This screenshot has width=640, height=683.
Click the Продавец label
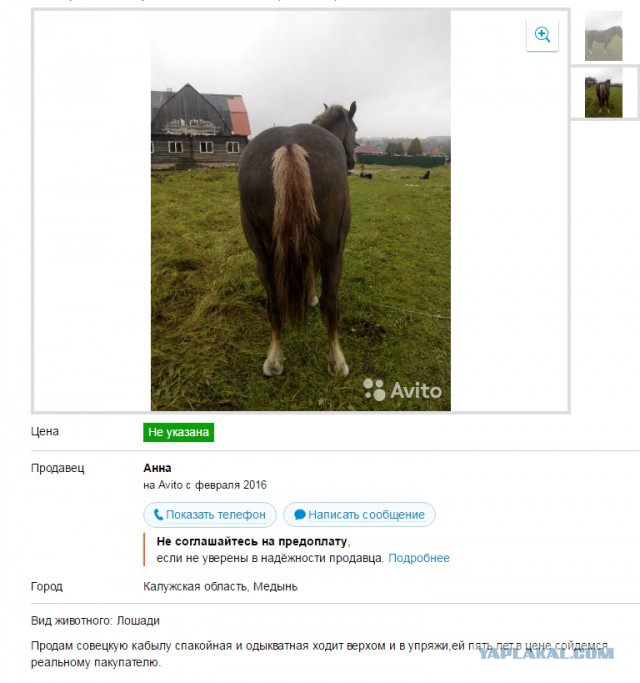tap(58, 468)
